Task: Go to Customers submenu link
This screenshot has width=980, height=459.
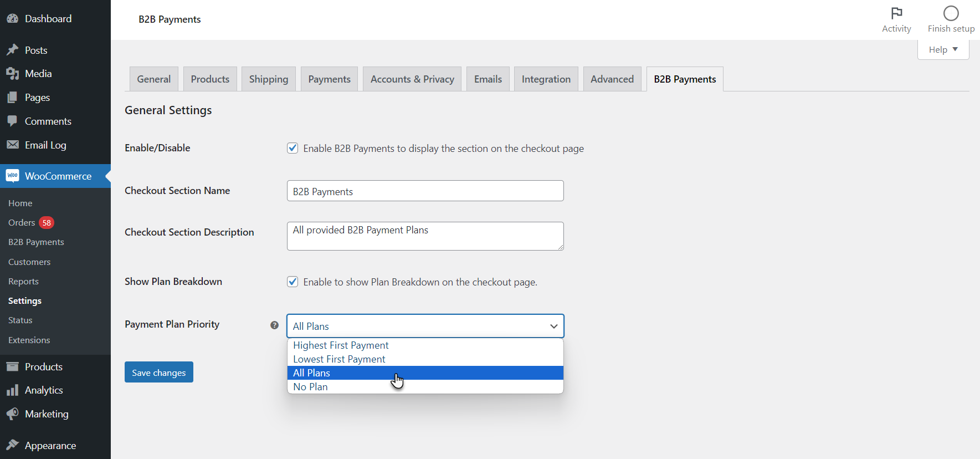Action: coord(29,262)
